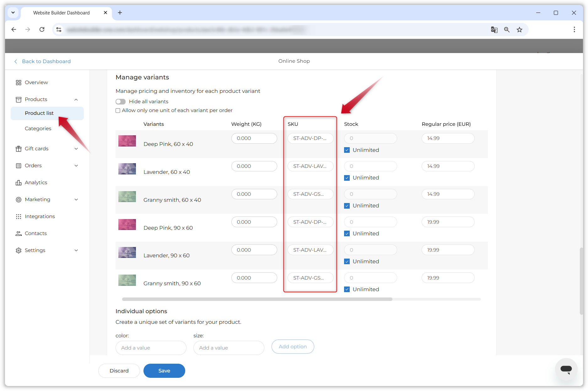
Task: Click the Orders list icon
Action: pyautogui.click(x=19, y=166)
